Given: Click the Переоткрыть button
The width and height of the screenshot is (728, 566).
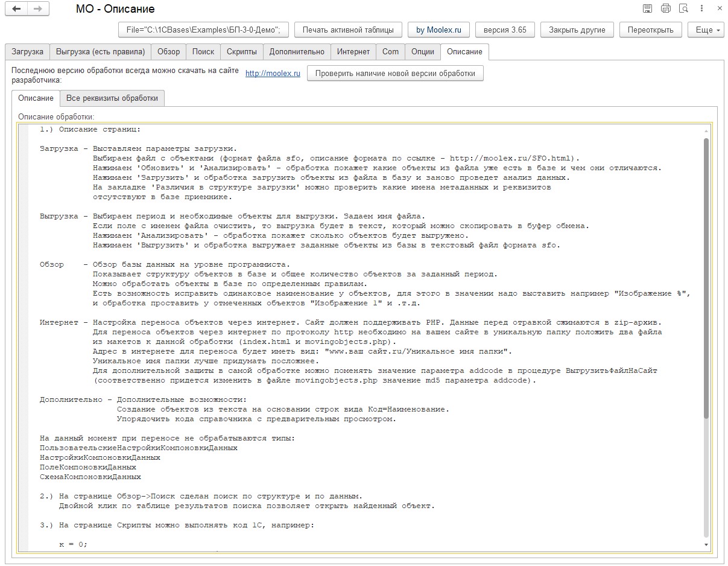Looking at the screenshot, I should pyautogui.click(x=650, y=30).
